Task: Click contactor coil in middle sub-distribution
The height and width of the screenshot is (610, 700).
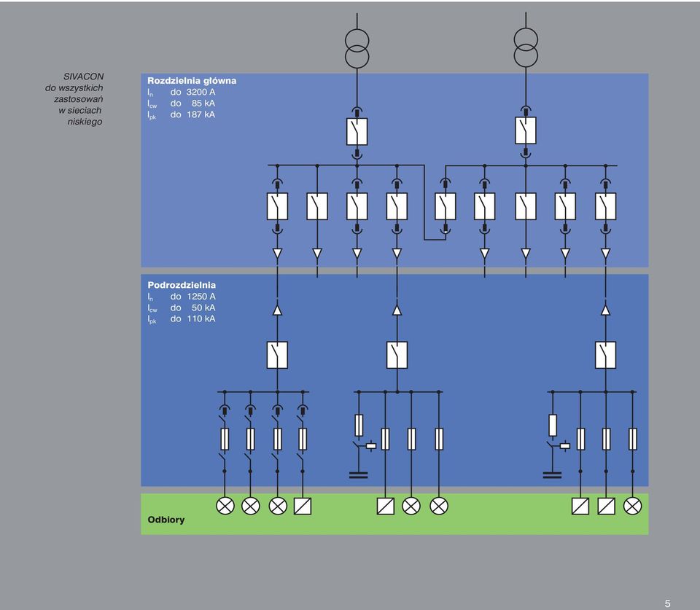Action: tap(371, 445)
